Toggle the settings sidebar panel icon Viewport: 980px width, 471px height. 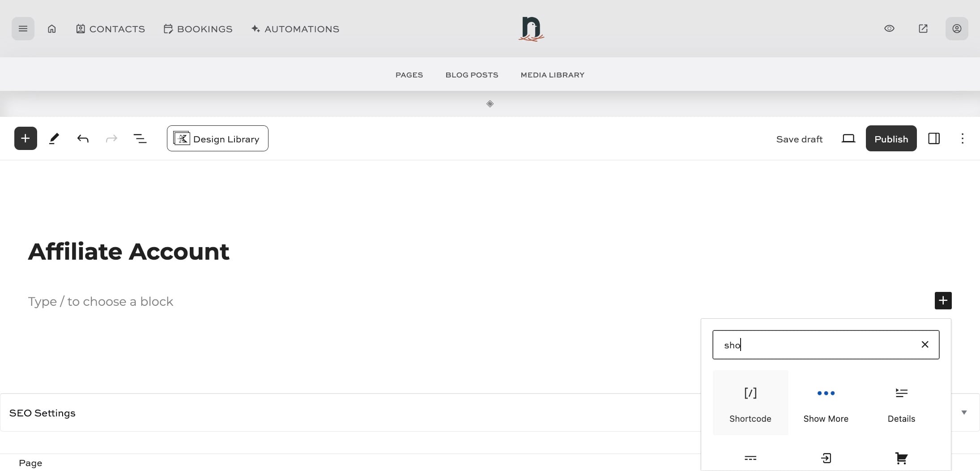pos(934,138)
